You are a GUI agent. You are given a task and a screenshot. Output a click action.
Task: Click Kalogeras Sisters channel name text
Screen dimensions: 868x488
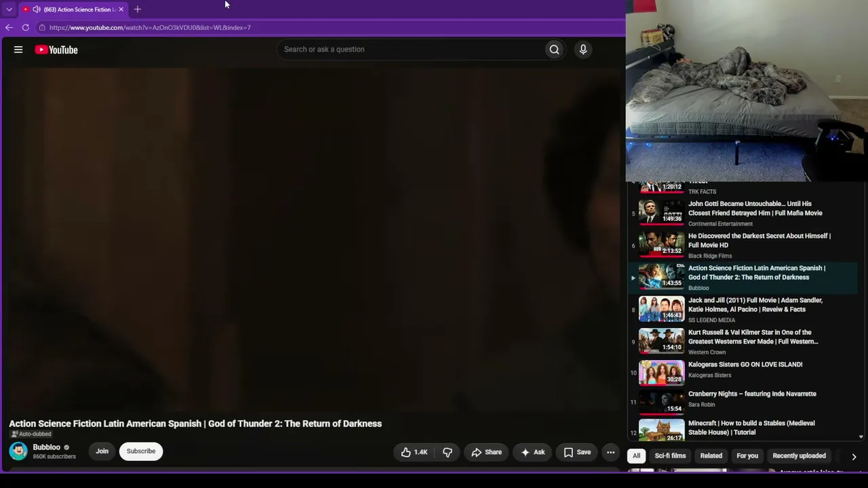(709, 375)
